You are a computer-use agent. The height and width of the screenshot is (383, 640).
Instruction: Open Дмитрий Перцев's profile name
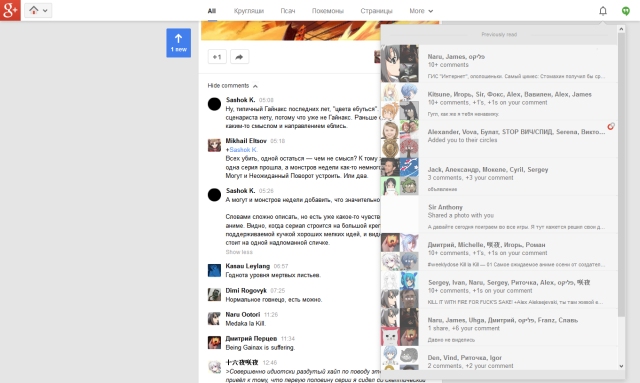[251, 339]
